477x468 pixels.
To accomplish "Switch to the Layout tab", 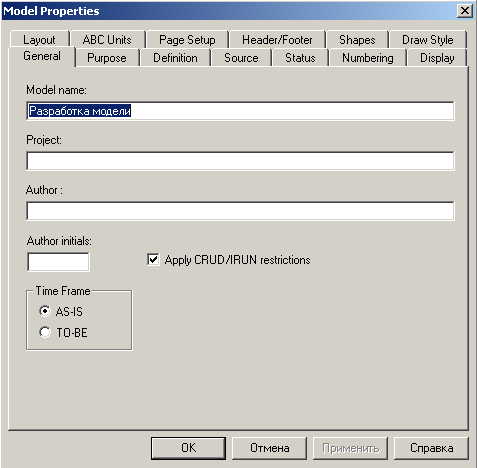I will 39,40.
